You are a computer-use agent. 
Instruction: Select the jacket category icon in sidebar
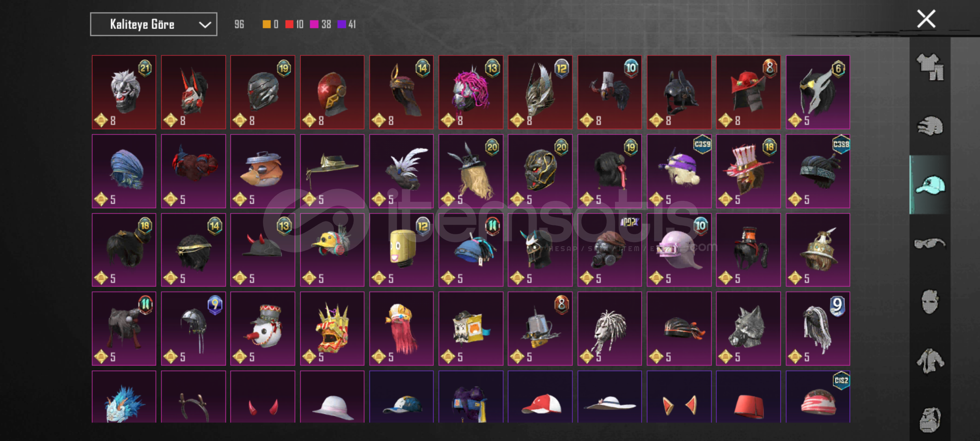[930, 361]
